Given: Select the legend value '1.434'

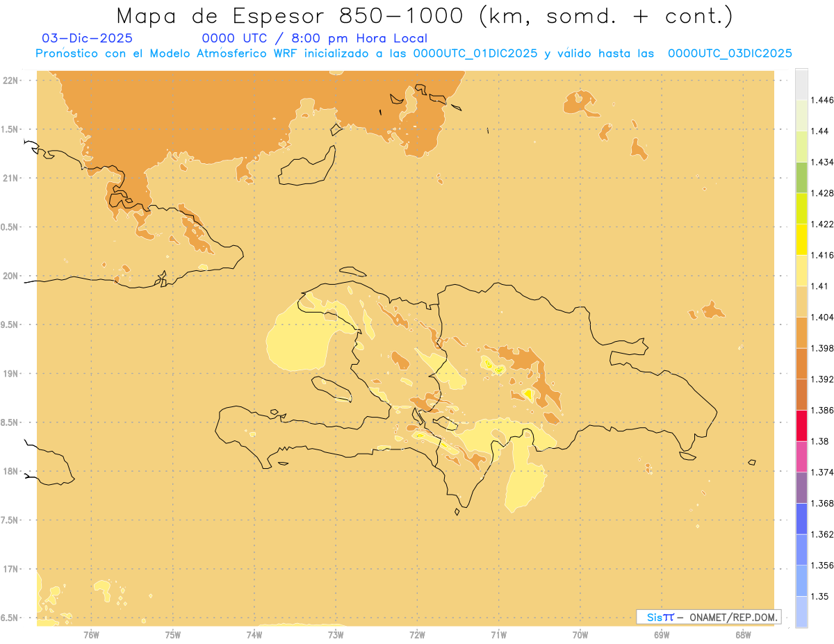Looking at the screenshot, I should [x=823, y=162].
